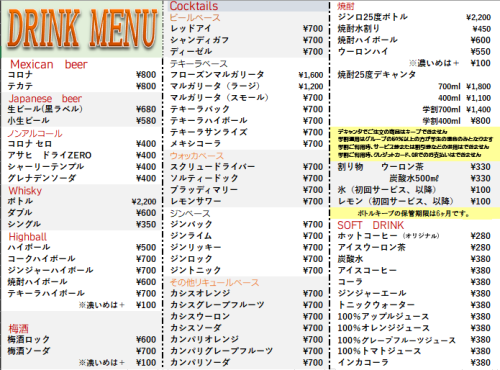Click the 'ノンアルコール' section heading

[x=35, y=133]
